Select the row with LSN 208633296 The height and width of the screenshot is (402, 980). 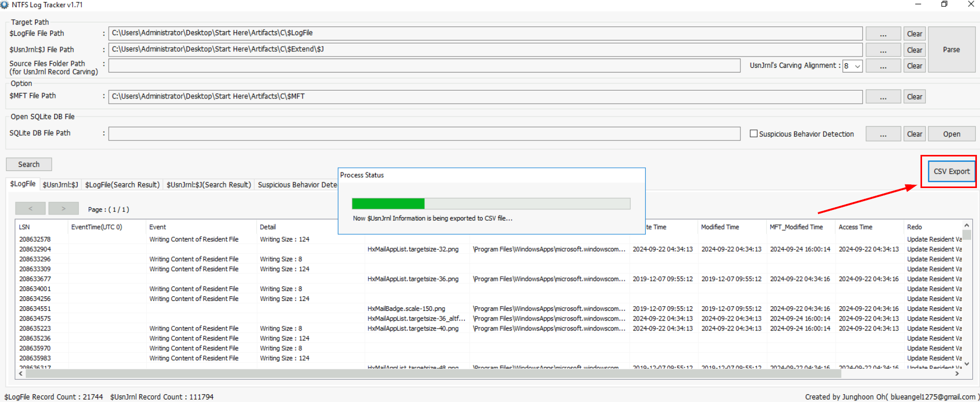click(x=488, y=259)
